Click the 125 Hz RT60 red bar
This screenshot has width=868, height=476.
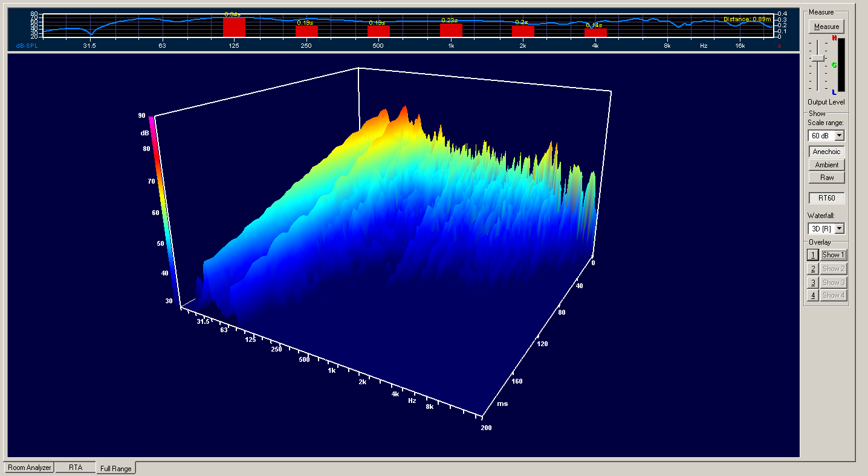234,28
